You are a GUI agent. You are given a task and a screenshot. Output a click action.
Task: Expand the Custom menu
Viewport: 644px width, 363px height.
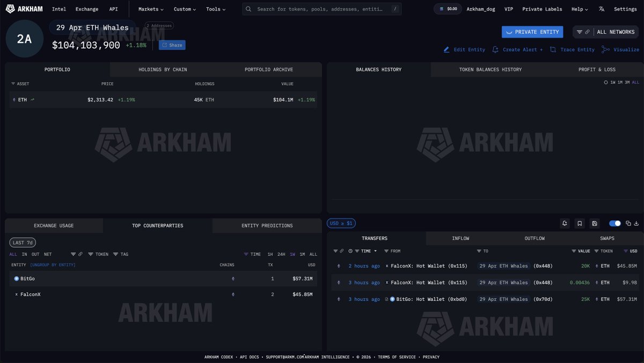185,9
